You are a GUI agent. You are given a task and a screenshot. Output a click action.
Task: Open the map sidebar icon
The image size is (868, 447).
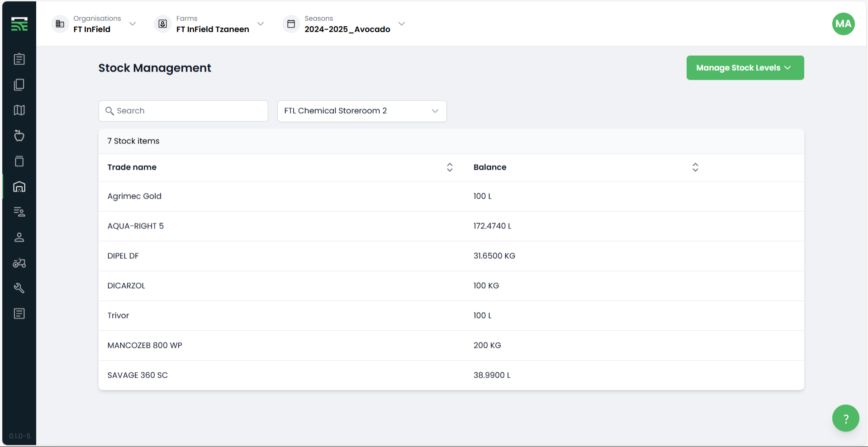click(x=19, y=110)
